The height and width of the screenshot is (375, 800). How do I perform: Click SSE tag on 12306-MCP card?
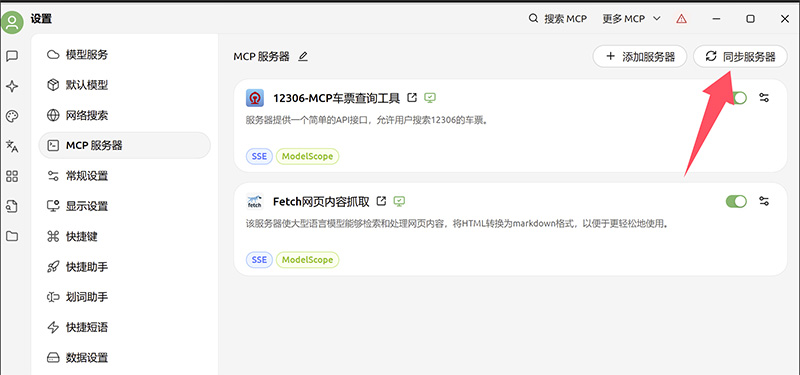tap(259, 156)
